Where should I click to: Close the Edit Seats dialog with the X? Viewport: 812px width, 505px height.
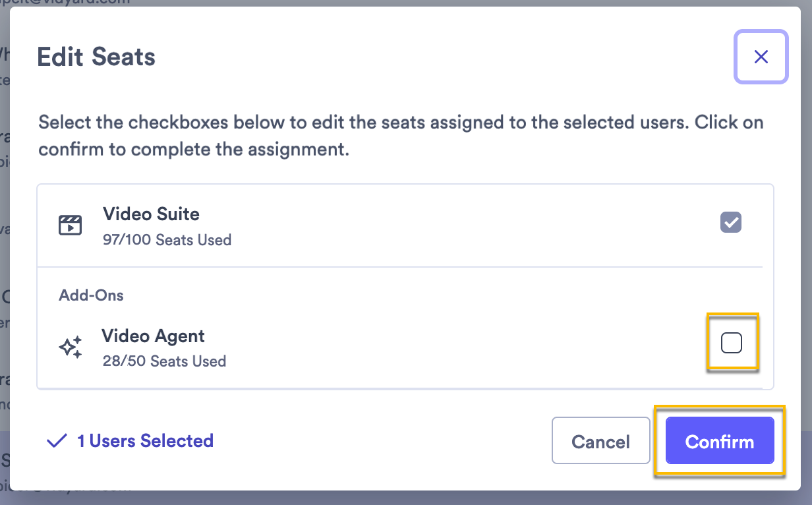761,57
